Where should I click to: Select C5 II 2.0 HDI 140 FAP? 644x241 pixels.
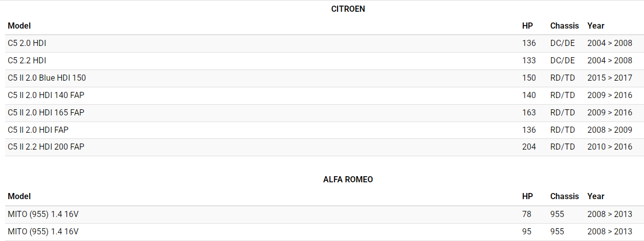click(x=46, y=95)
